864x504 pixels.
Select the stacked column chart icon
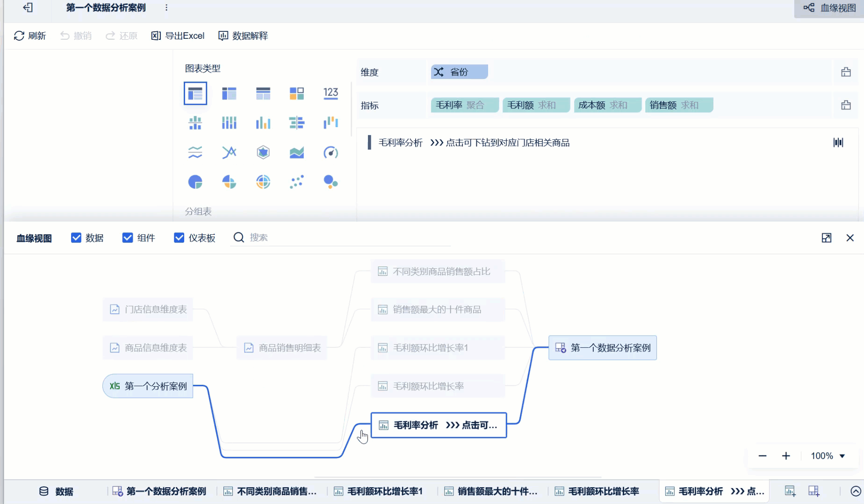229,123
